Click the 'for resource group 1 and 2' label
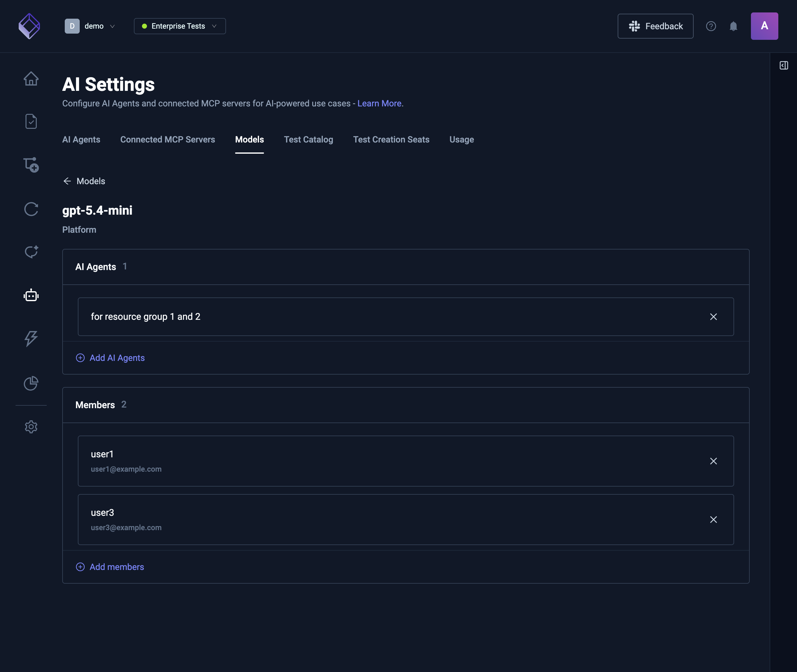This screenshot has width=797, height=672. point(146,317)
